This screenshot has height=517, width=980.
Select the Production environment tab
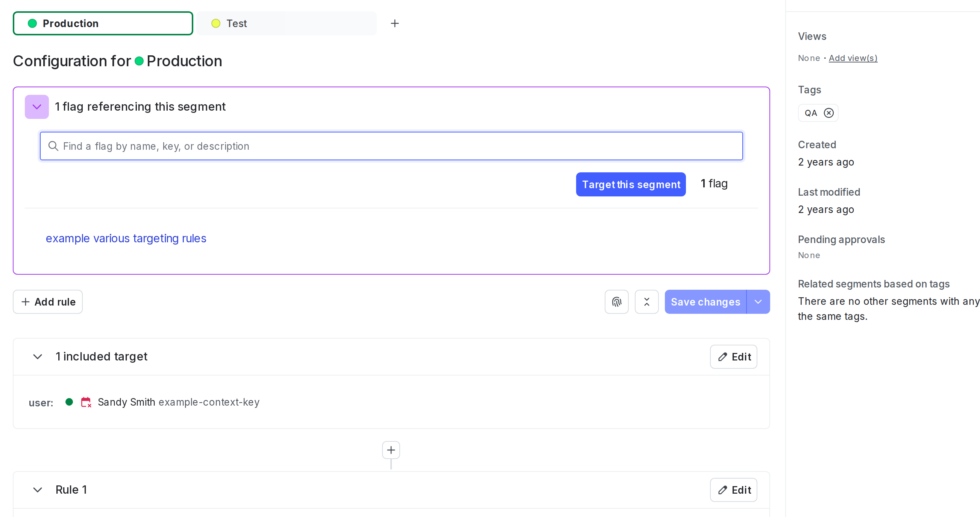103,23
